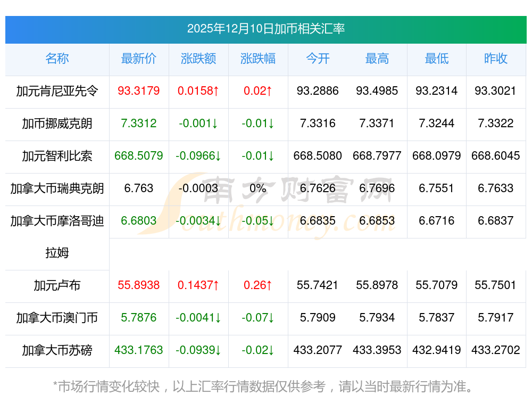Click latest price 433.1763

point(139,350)
